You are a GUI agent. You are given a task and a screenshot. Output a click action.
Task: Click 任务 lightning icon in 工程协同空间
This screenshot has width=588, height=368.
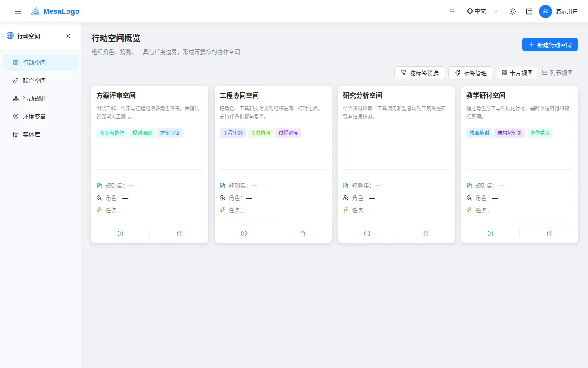pos(223,210)
